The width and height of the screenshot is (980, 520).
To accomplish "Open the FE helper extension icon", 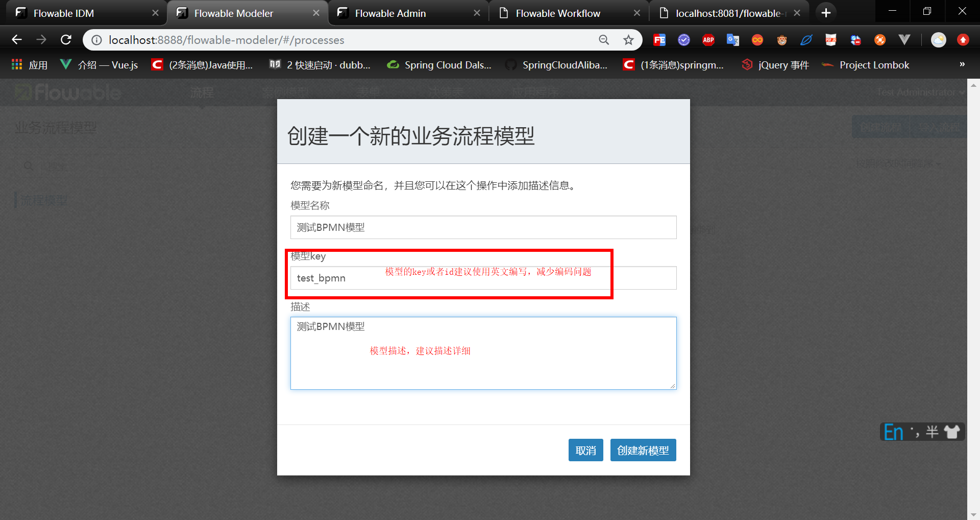I will (x=659, y=40).
